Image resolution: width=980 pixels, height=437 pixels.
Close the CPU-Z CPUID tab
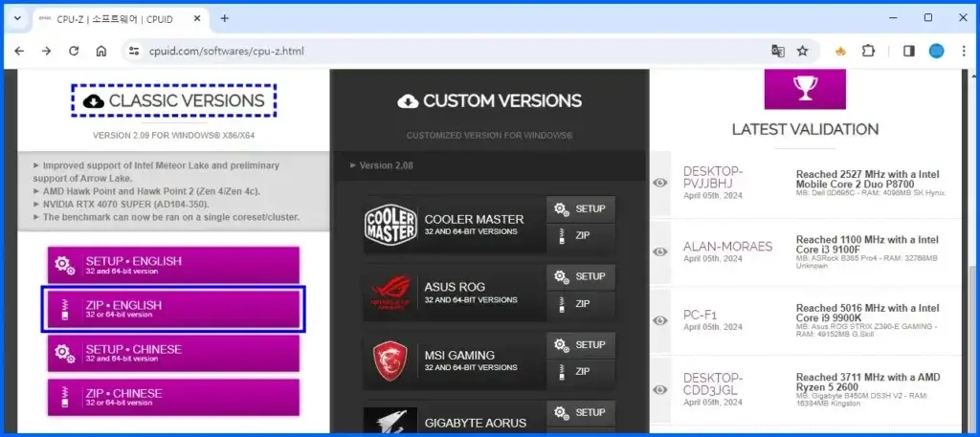tap(197, 19)
